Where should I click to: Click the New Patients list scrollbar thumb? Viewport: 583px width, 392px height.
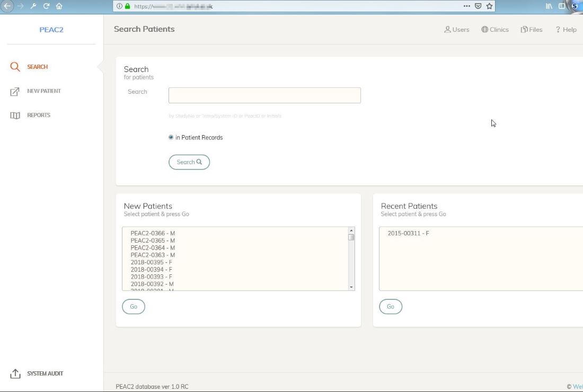pos(351,237)
